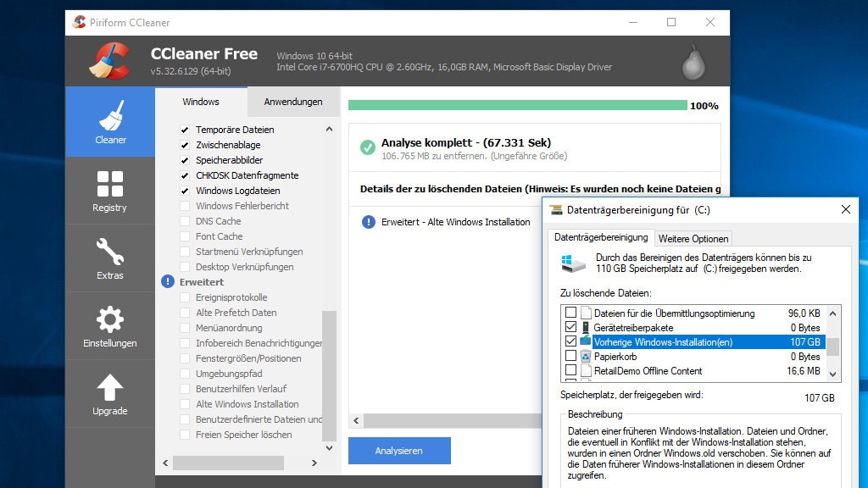Screen dimensions: 868x488
Task: Open Extras tools wrench section
Action: click(110, 258)
